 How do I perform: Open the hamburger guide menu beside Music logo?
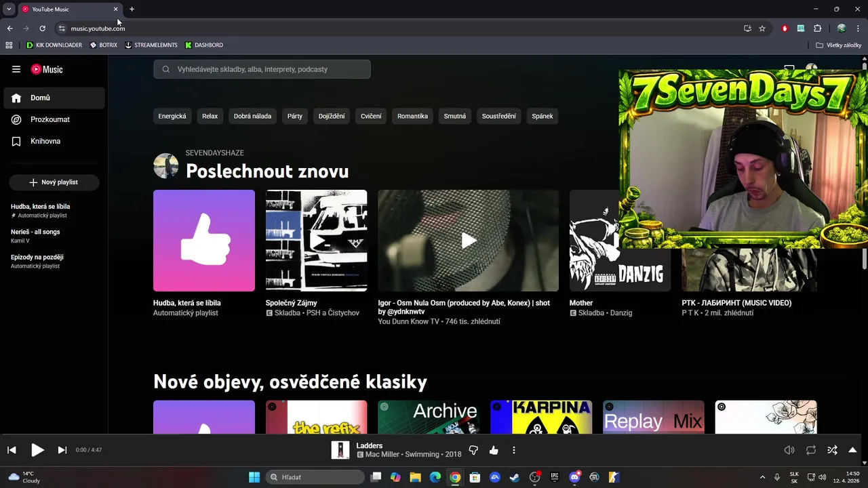click(16, 69)
